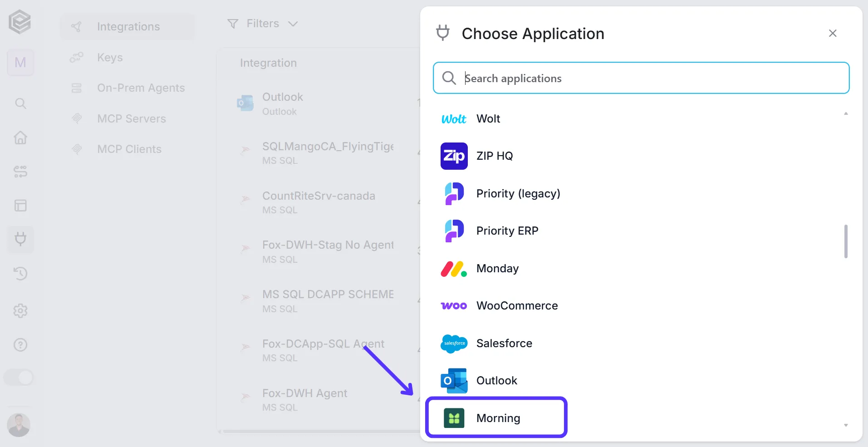Open the history clock icon in the sidebar
868x447 pixels.
20,274
